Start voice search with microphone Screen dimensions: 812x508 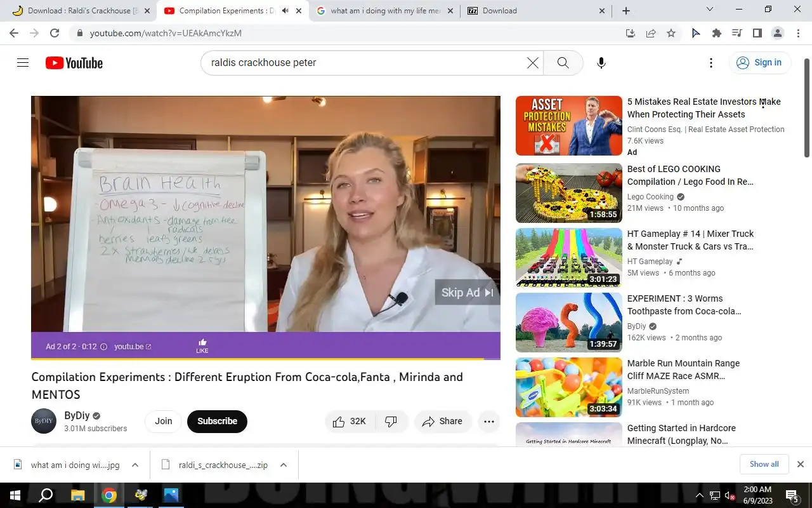coord(601,62)
